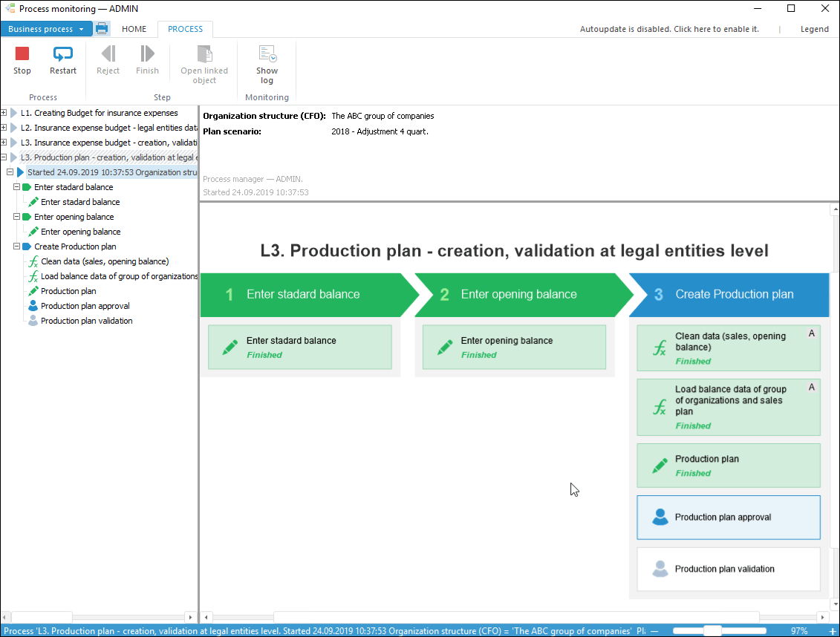
Task: Select Production plan approval card in diagram
Action: point(729,517)
